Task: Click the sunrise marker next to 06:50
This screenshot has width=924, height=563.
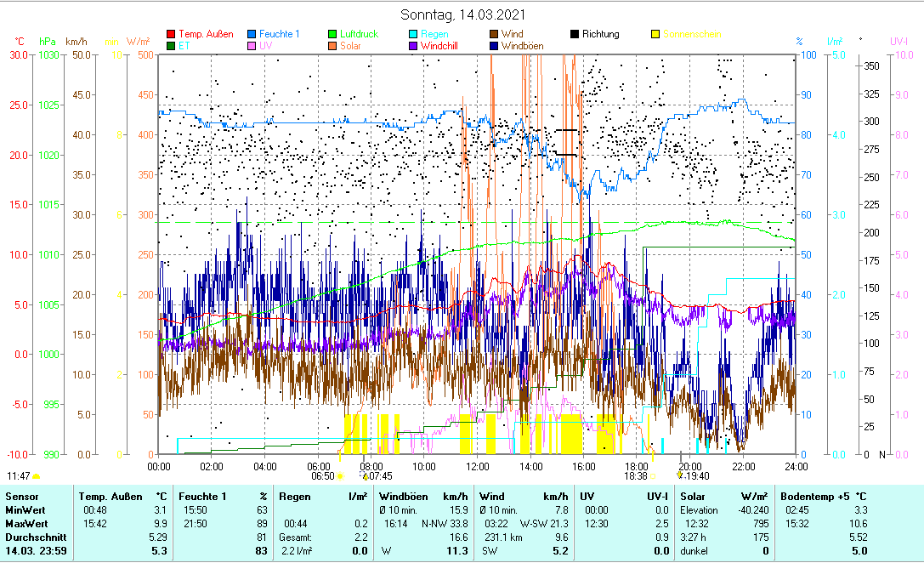Action: (x=341, y=477)
